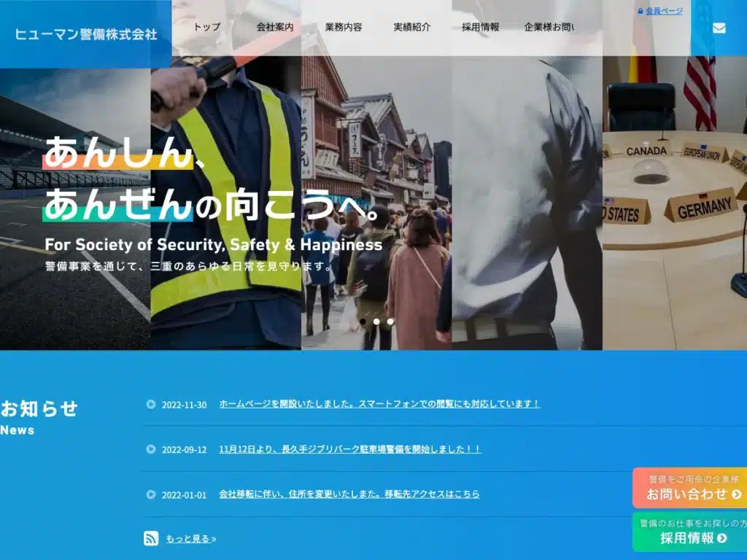The image size is (747, 560).
Task: Click the RSS feed icon
Action: coord(151,539)
